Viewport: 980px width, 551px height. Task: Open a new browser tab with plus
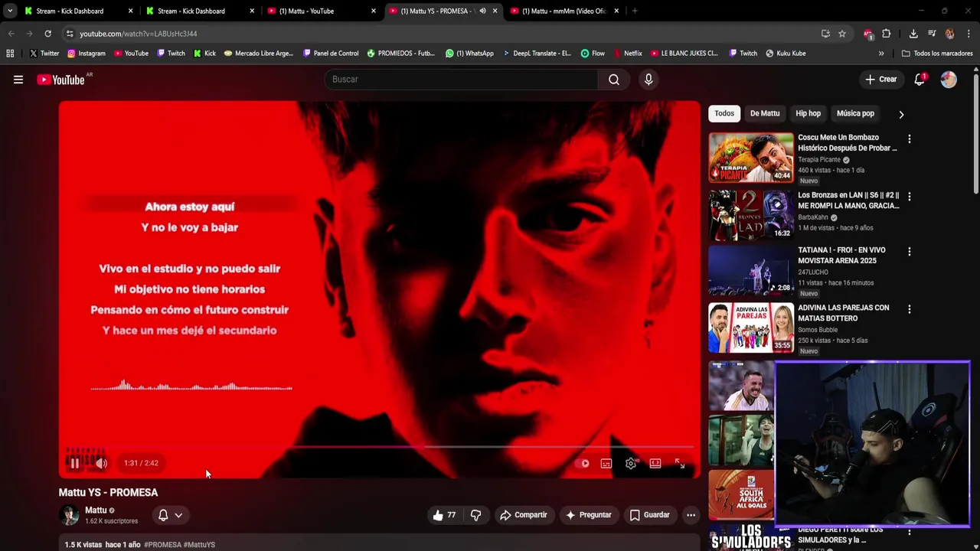click(635, 11)
